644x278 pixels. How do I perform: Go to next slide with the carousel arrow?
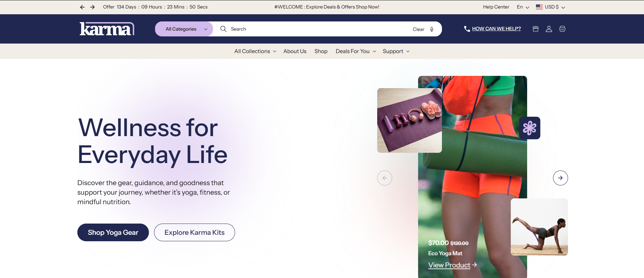[560, 178]
